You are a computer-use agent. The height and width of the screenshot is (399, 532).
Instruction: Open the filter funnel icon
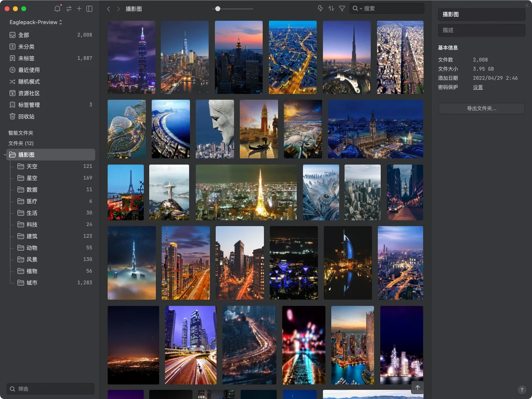342,8
